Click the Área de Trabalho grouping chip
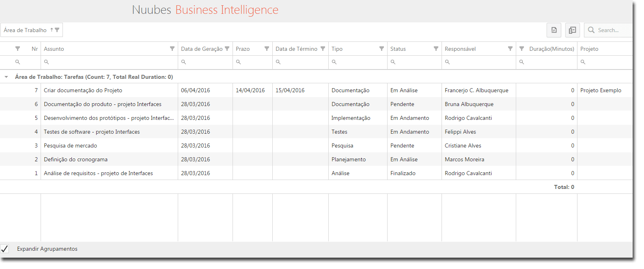The width and height of the screenshot is (644, 269). pyautogui.click(x=32, y=30)
